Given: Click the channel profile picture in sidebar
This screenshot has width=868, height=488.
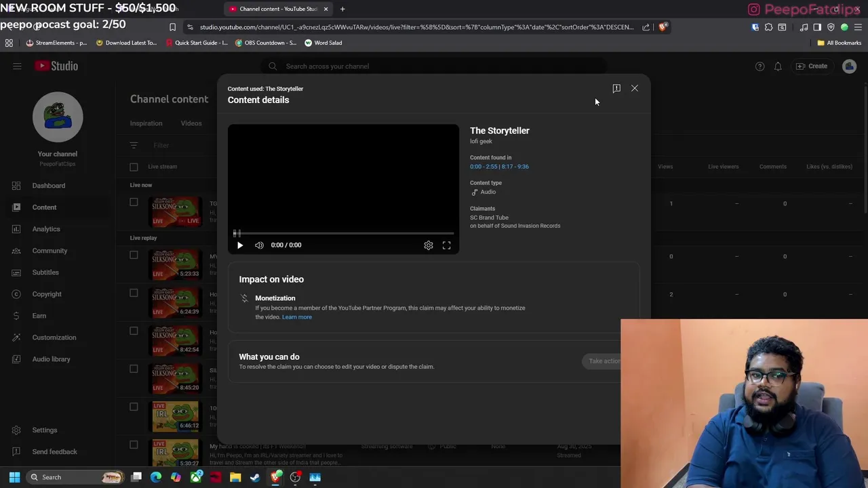Looking at the screenshot, I should point(58,117).
